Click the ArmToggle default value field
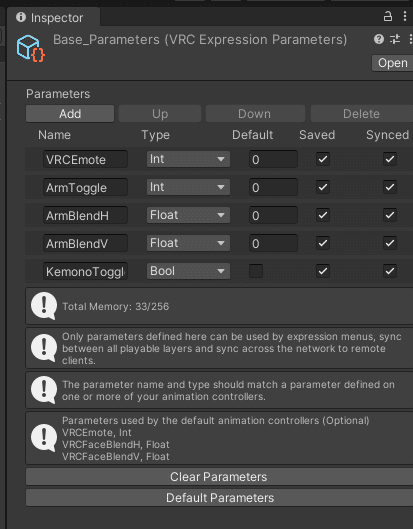The image size is (413, 529). (273, 187)
